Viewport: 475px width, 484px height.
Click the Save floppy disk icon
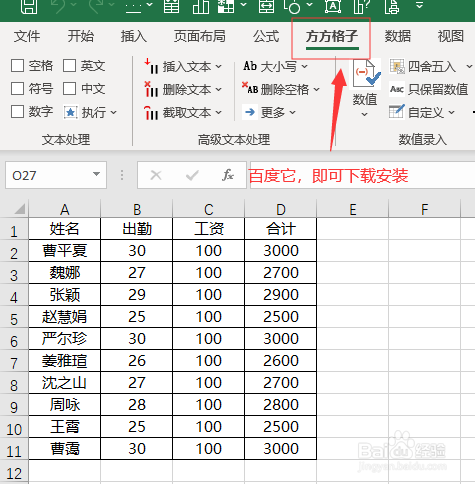tap(29, 6)
